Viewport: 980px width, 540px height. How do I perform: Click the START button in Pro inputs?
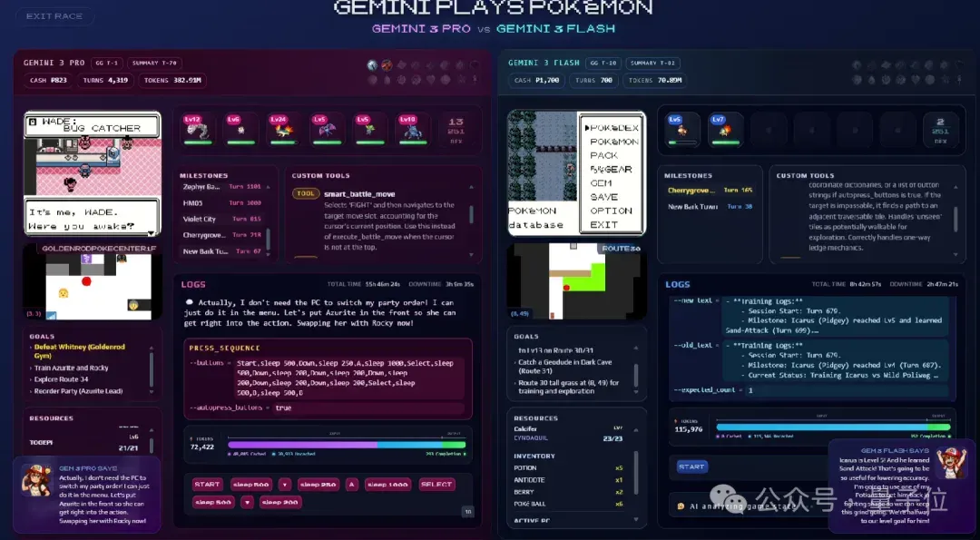click(207, 485)
